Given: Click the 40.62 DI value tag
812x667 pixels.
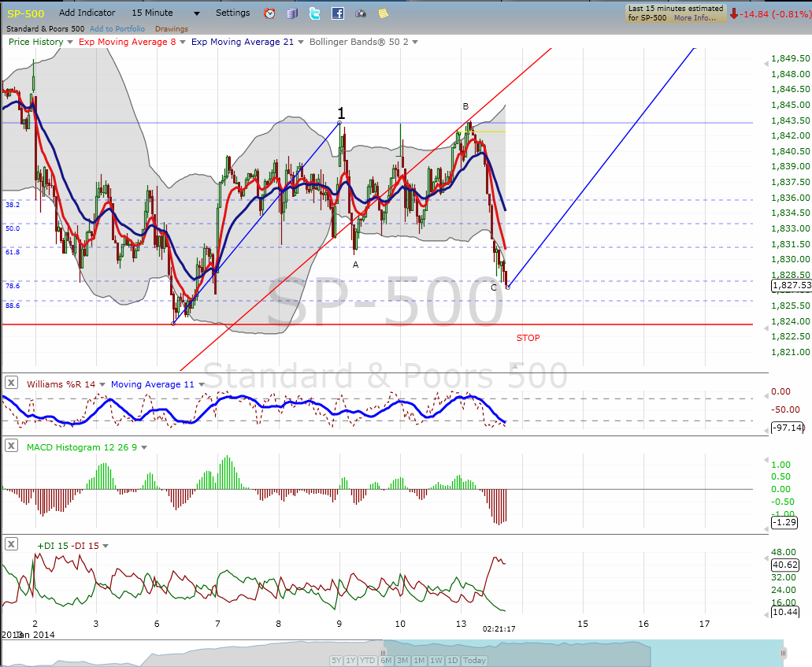Looking at the screenshot, I should tap(785, 565).
